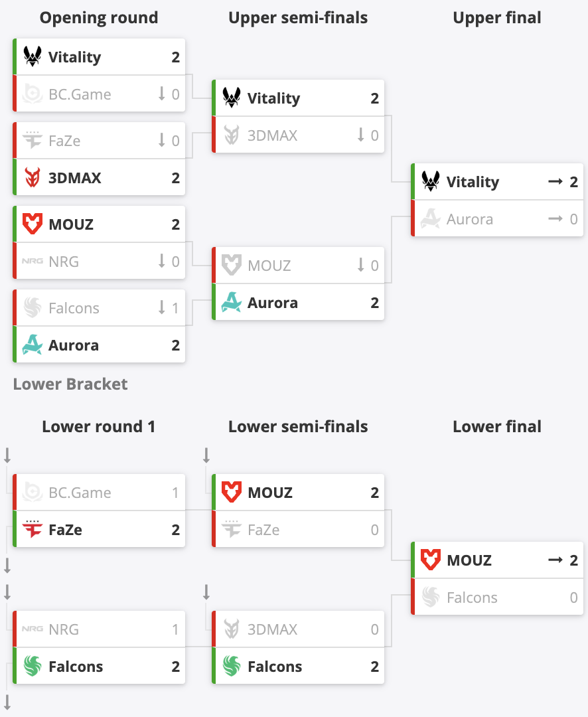Select MOUZ team name in Lower semi-finals

click(x=269, y=493)
